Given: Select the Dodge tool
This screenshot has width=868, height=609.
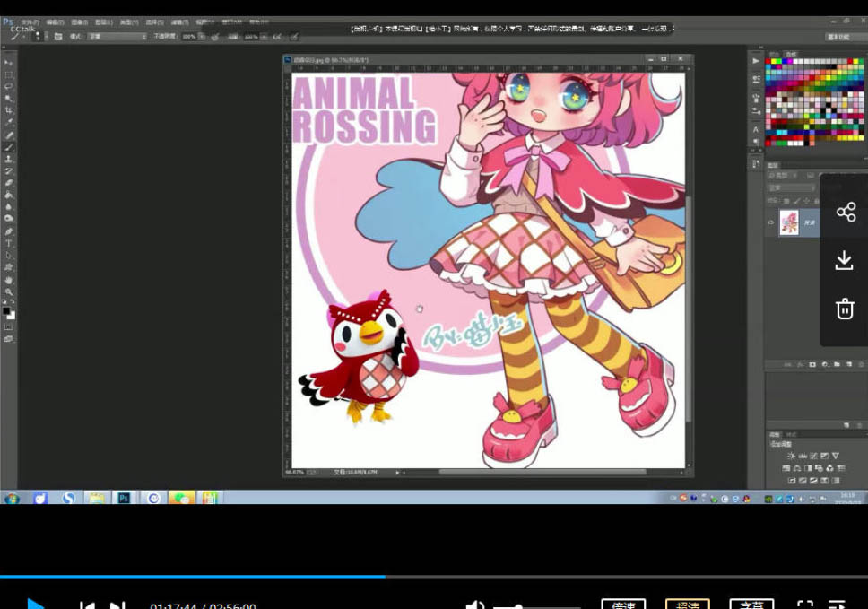Looking at the screenshot, I should pos(8,219).
